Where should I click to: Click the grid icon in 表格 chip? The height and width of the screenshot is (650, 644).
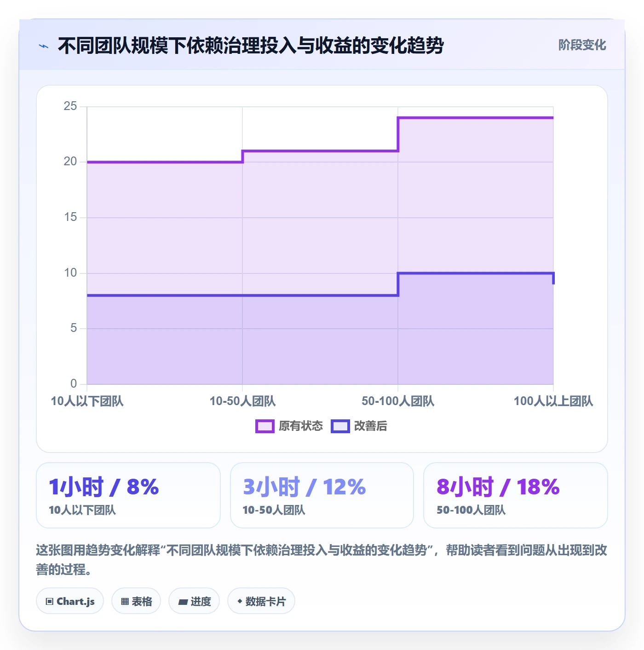125,601
